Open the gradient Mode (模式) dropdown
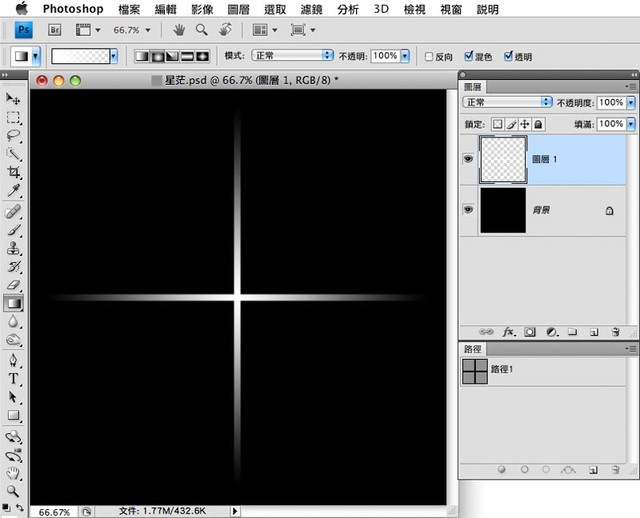This screenshot has width=640, height=518. (292, 56)
